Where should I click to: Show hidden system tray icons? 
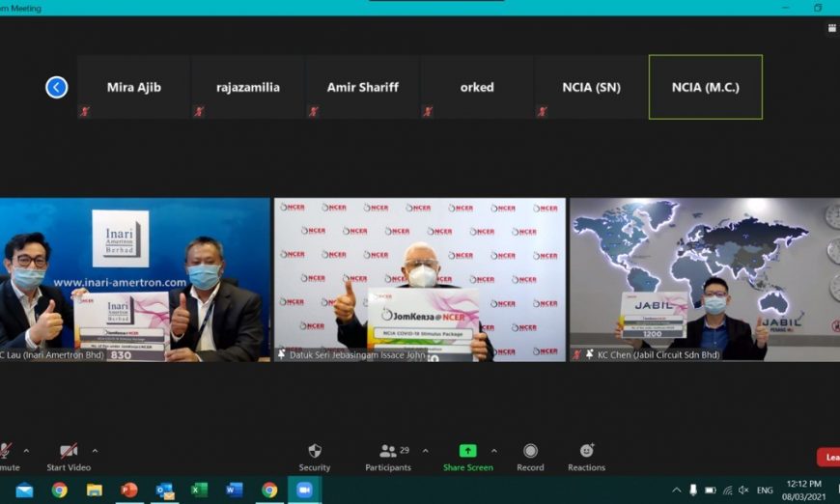677,490
